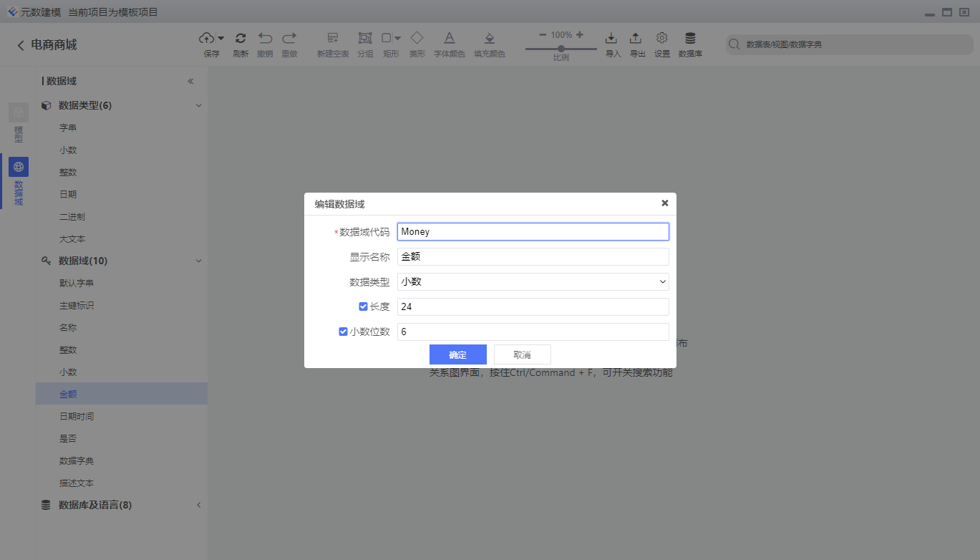Open the Fill color (填充颜色) picker

coord(490,38)
